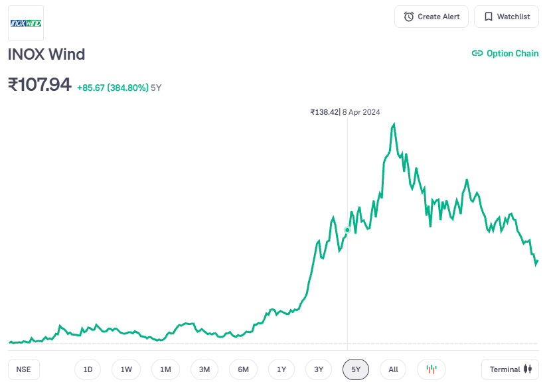Click the INOX Wind company logo
Screen dimensions: 549x392
click(26, 23)
